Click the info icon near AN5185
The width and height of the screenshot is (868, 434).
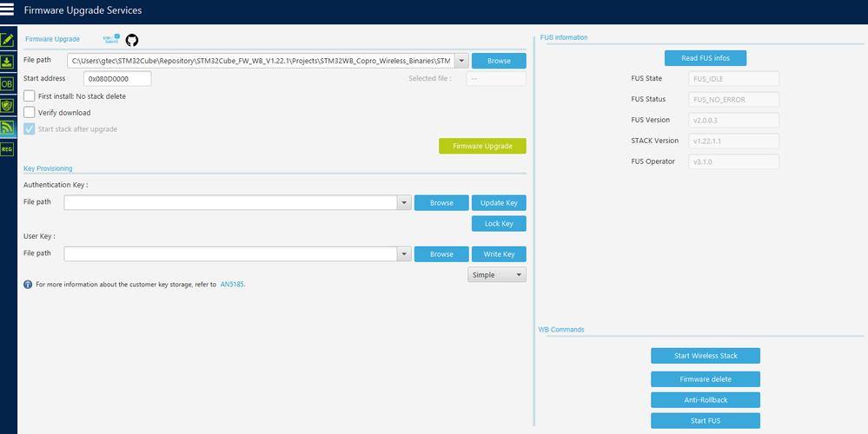point(28,284)
